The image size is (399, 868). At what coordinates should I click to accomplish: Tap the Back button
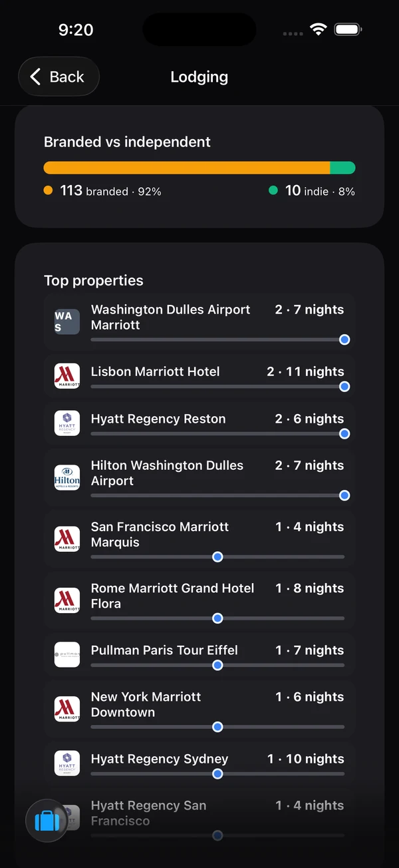pyautogui.click(x=59, y=77)
